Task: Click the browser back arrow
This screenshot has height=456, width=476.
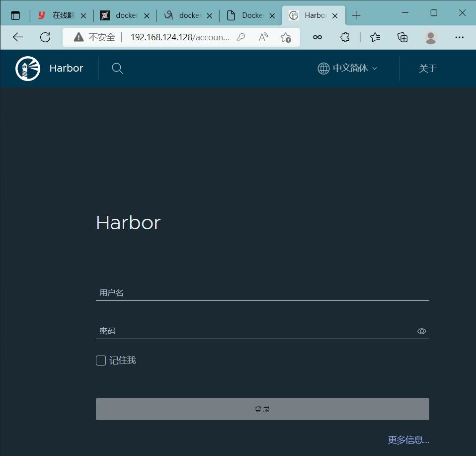Action: tap(18, 37)
